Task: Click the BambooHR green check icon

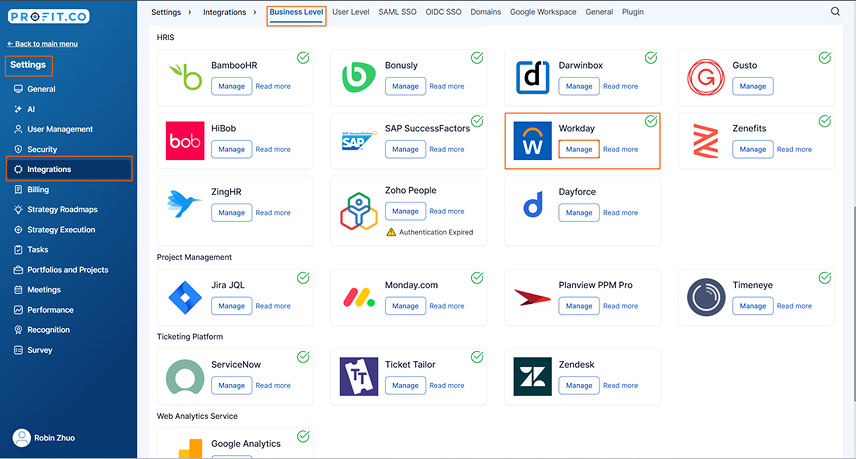Action: coord(303,57)
